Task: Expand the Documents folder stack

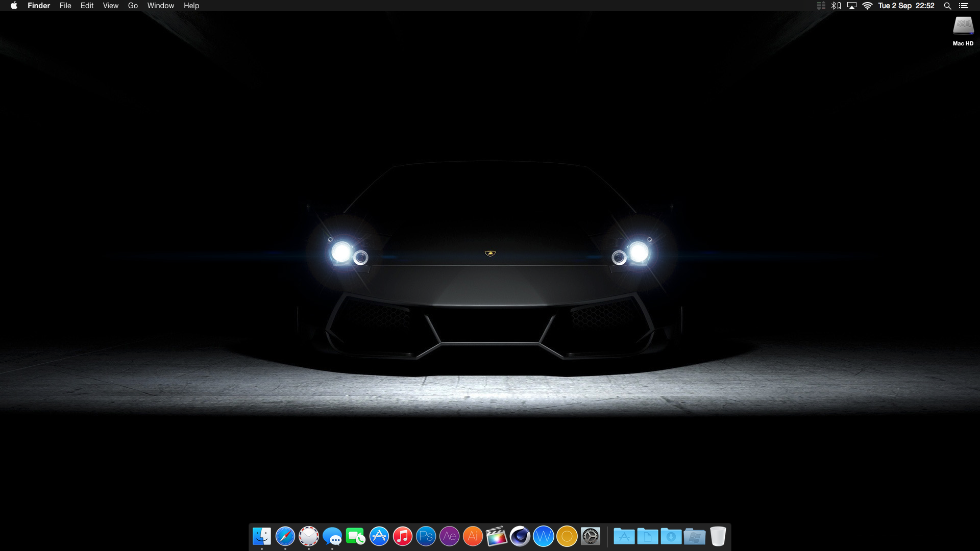Action: (647, 536)
